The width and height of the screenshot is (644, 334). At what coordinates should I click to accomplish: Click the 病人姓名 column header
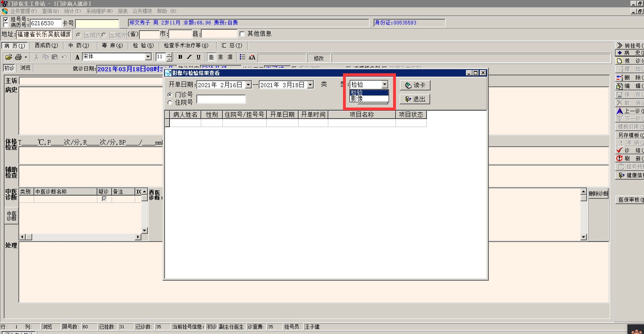click(185, 115)
